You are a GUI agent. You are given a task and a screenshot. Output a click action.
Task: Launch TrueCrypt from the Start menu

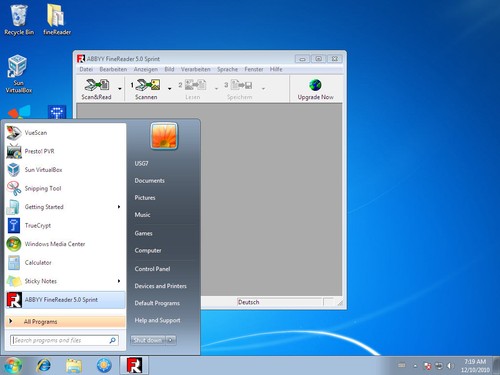click(x=65, y=226)
